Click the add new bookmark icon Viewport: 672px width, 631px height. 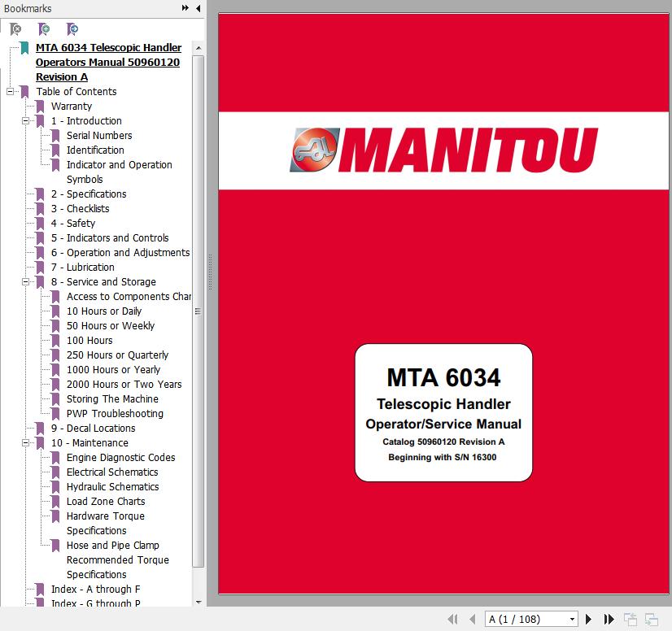(x=44, y=29)
